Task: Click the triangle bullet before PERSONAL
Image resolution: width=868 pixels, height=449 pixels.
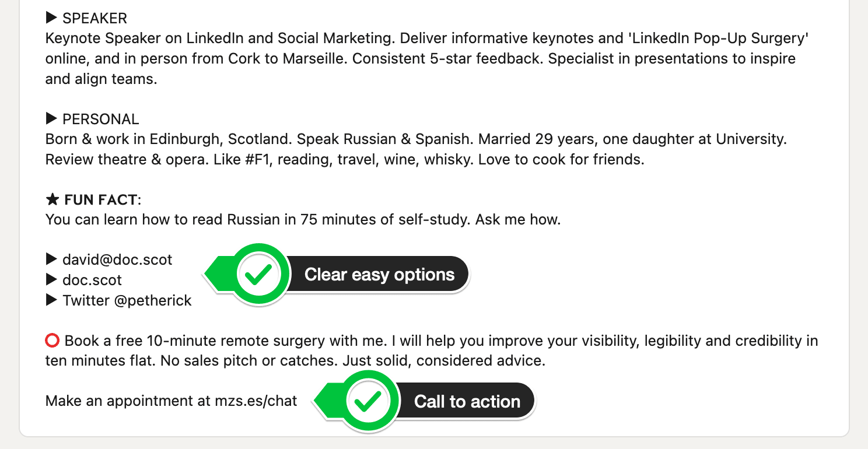Action: [x=52, y=119]
